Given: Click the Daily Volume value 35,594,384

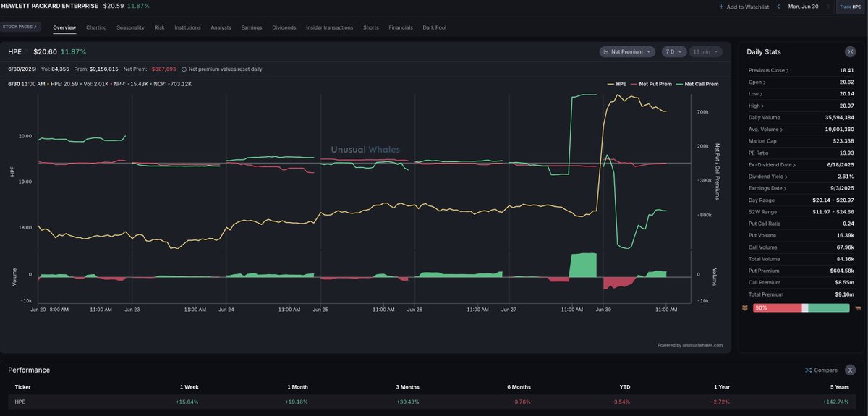Looking at the screenshot, I should (x=839, y=117).
